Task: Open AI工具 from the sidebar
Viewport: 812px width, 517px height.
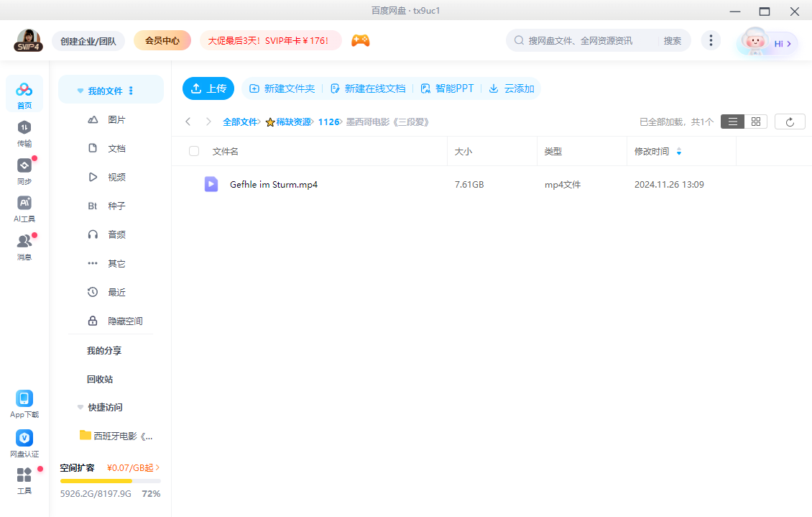Action: (24, 209)
